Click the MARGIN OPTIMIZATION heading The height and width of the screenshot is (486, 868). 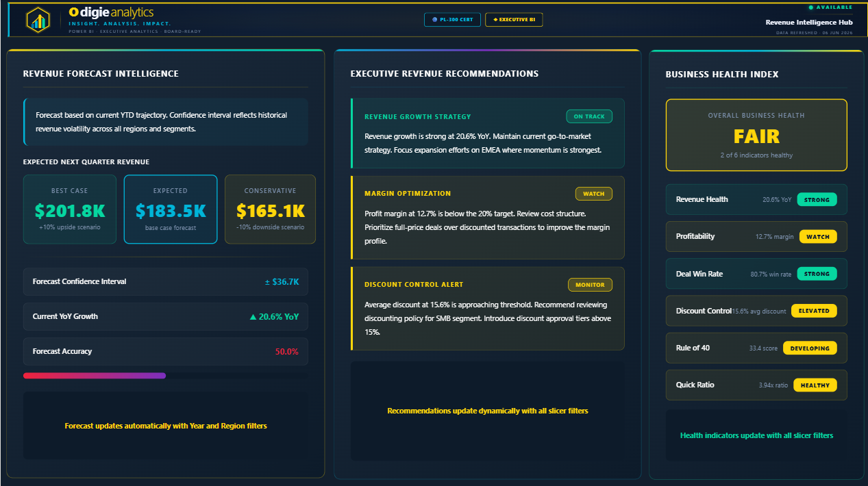pos(408,194)
